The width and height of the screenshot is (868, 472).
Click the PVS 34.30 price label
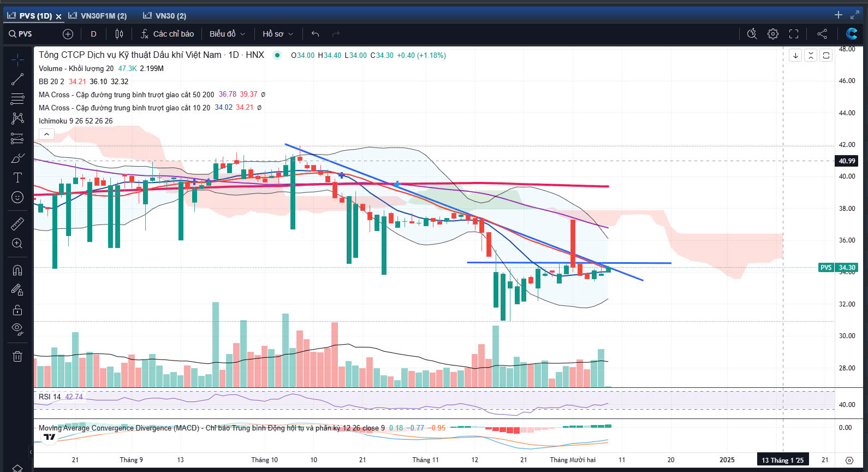coord(838,267)
